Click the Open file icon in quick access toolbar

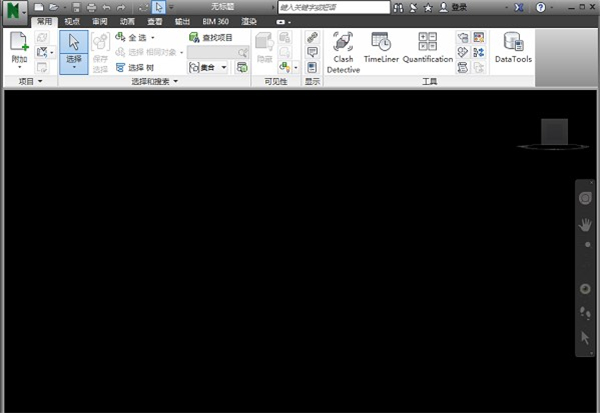54,7
